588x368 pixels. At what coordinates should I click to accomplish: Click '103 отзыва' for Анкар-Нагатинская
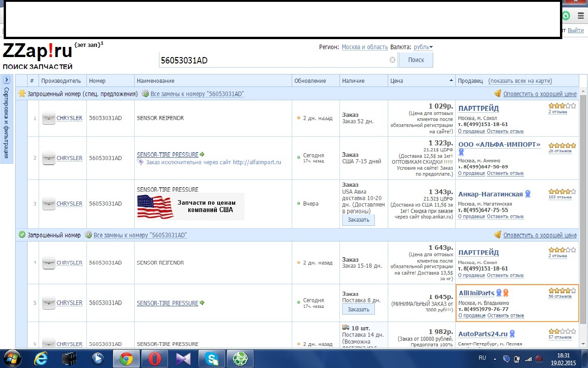tap(560, 197)
